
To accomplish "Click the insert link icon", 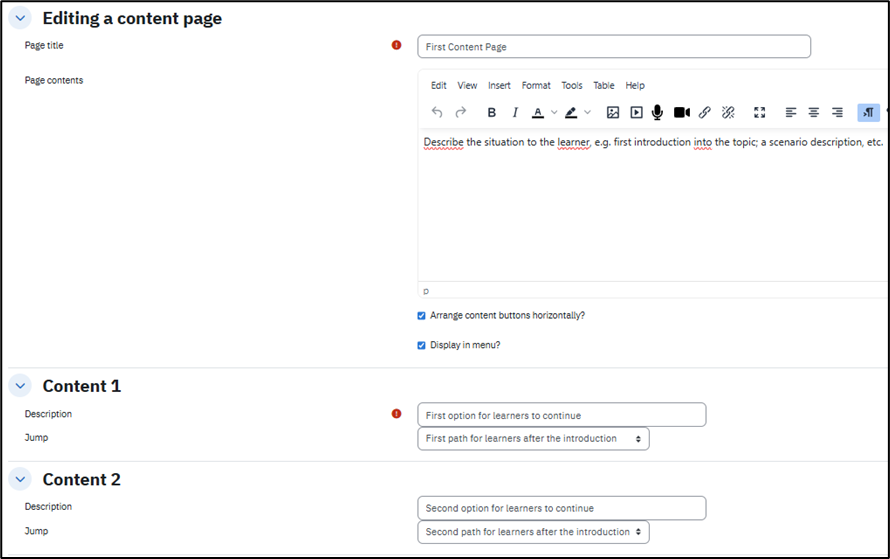I will click(705, 113).
